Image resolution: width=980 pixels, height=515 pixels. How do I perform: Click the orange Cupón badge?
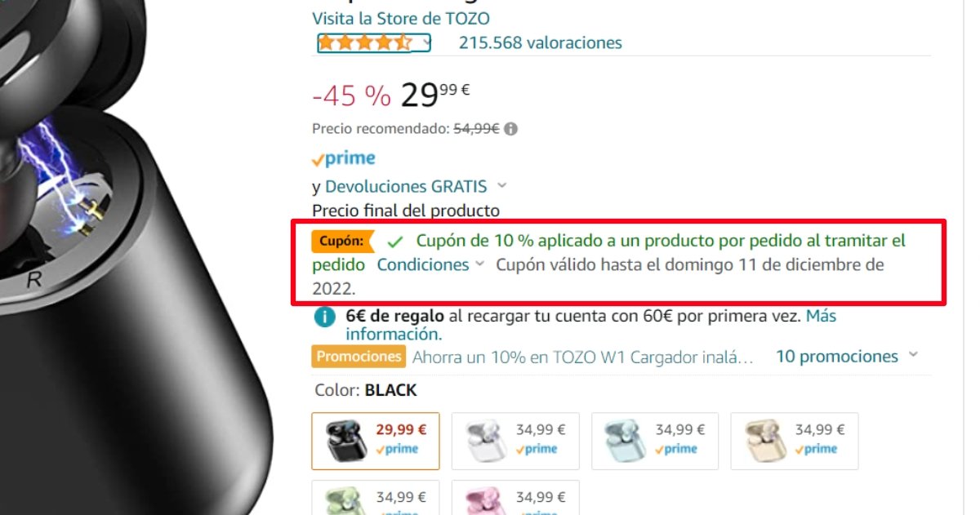341,242
